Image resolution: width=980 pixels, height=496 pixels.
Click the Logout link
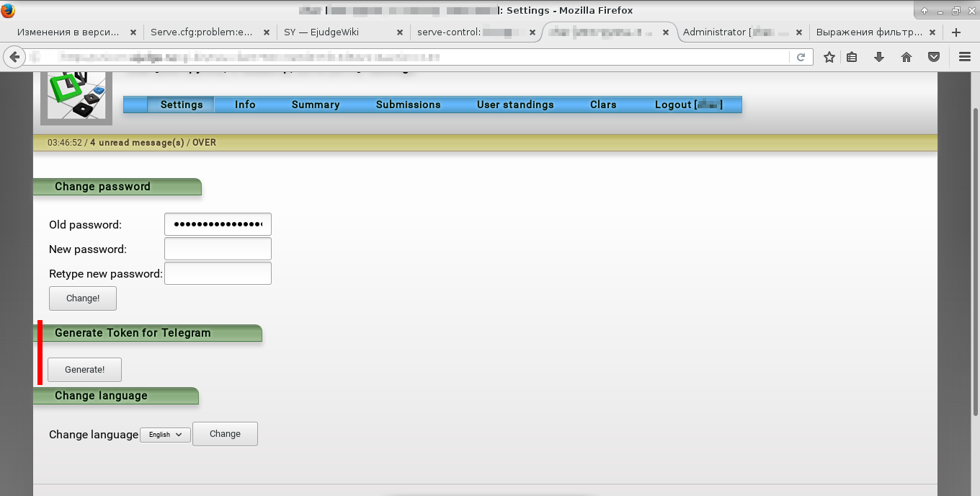click(688, 105)
